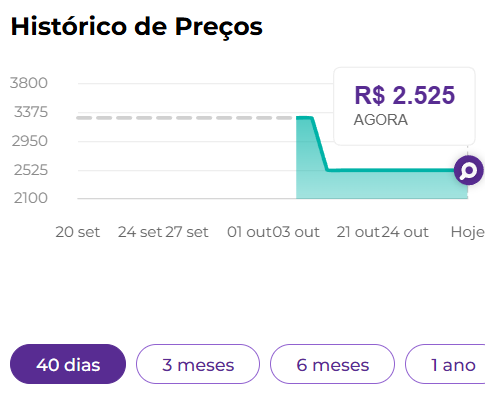Switch to 3 meses range
This screenshot has width=490, height=394.
click(x=198, y=364)
